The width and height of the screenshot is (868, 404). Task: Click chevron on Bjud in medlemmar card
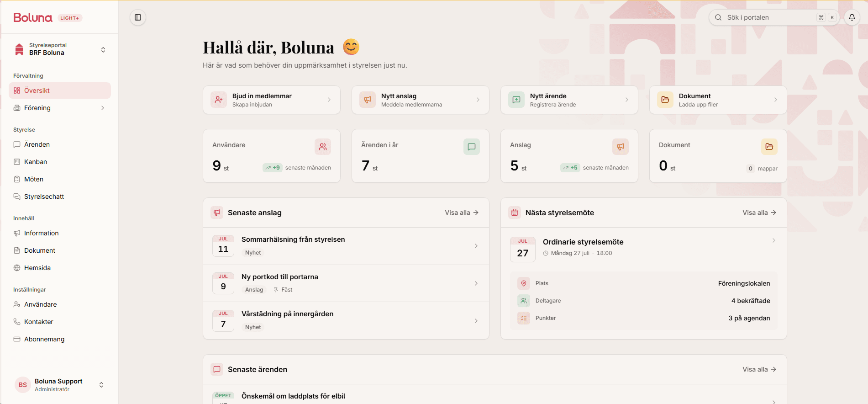pyautogui.click(x=329, y=100)
